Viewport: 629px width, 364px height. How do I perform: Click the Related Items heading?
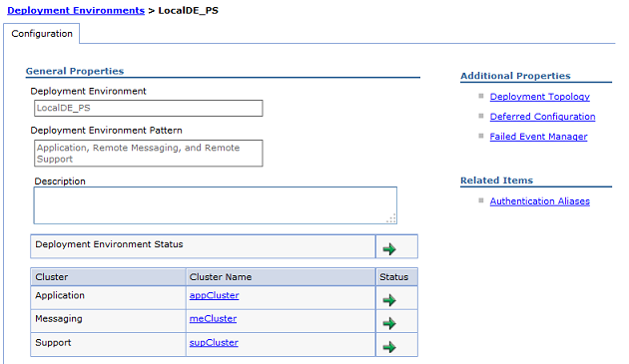496,181
